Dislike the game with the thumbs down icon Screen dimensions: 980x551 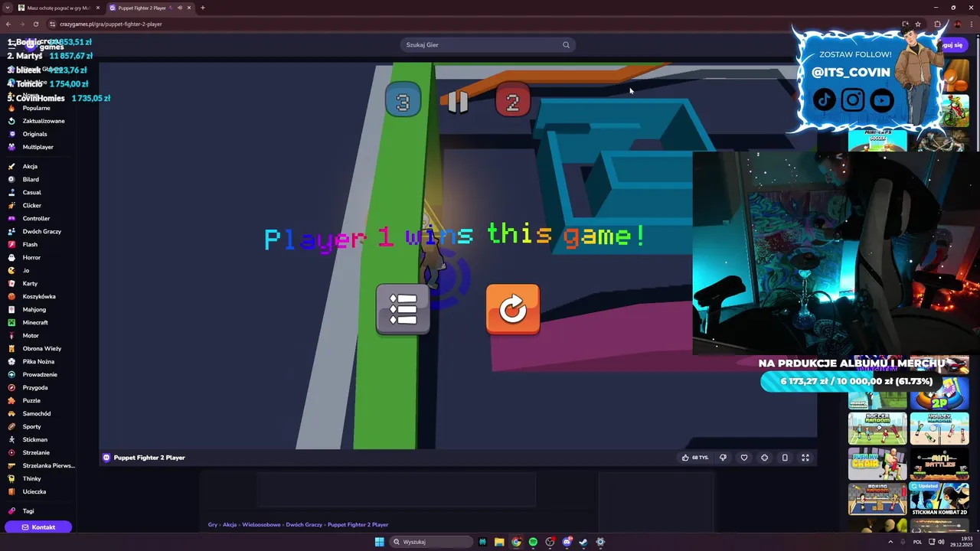coord(723,458)
